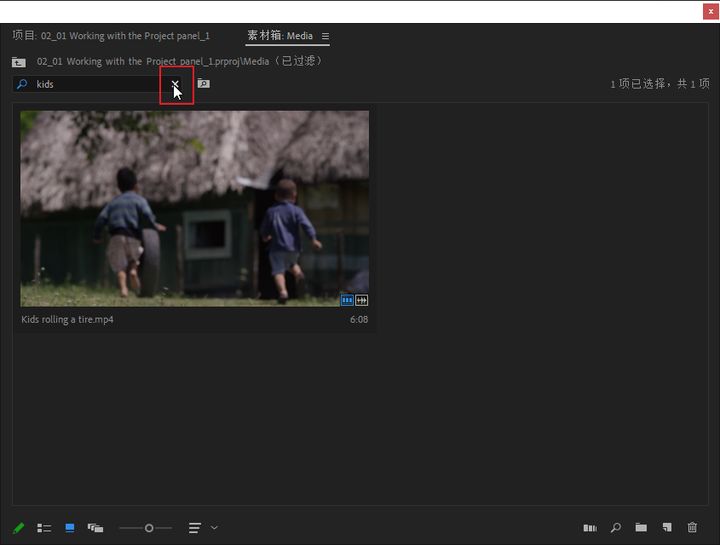Create a new bin folder

(641, 528)
